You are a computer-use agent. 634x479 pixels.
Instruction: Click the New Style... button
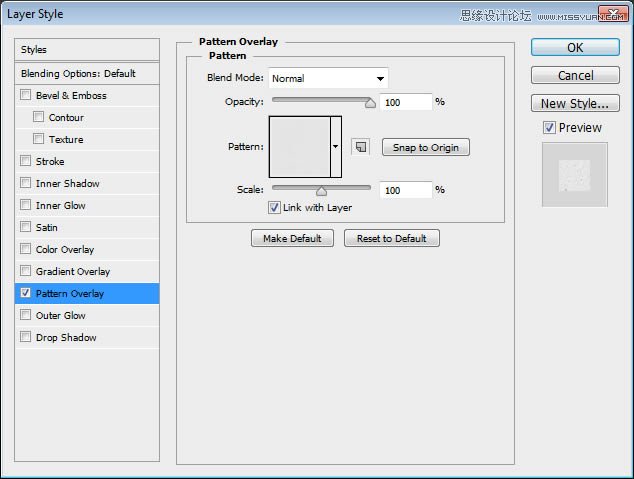(575, 103)
